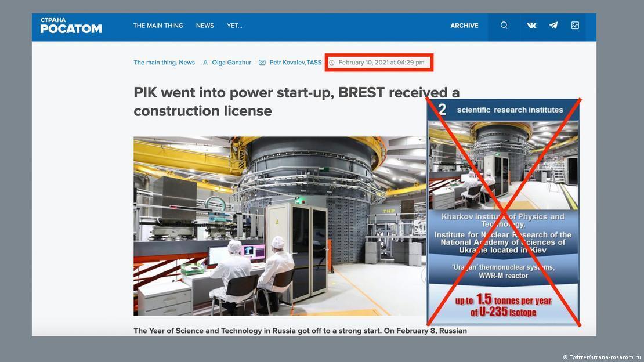
Task: Click the photo credit icon beside Petr Kovalev
Action: (x=262, y=63)
